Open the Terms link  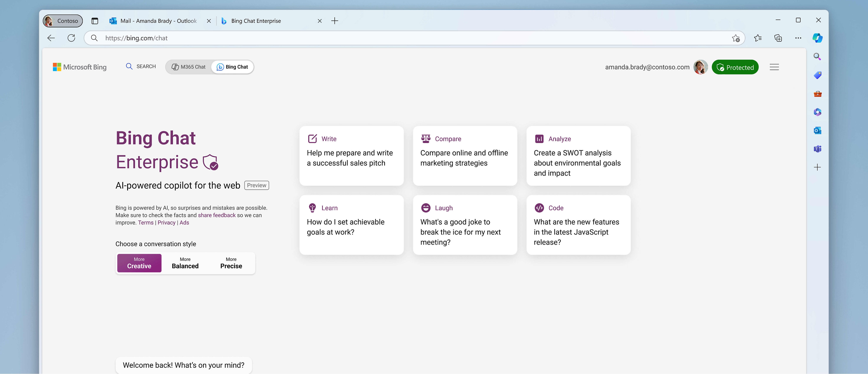[146, 223]
